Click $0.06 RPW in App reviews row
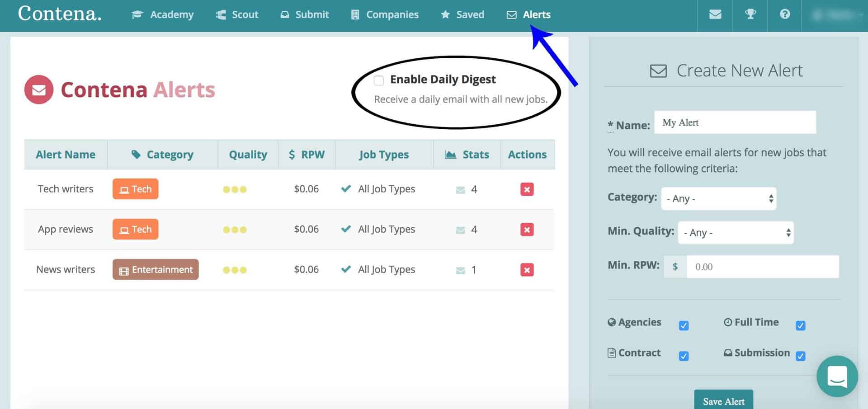This screenshot has height=409, width=868. pyautogui.click(x=307, y=229)
